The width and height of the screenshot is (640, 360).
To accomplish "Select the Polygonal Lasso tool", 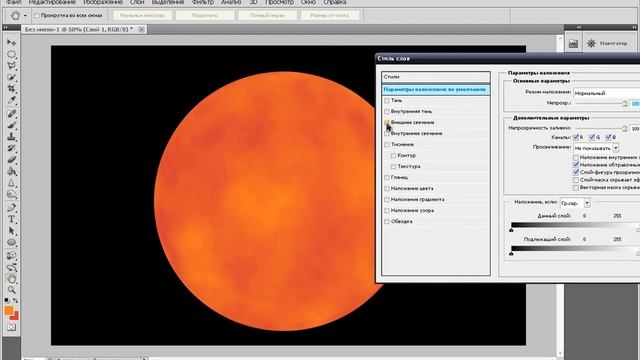I will 11,65.
